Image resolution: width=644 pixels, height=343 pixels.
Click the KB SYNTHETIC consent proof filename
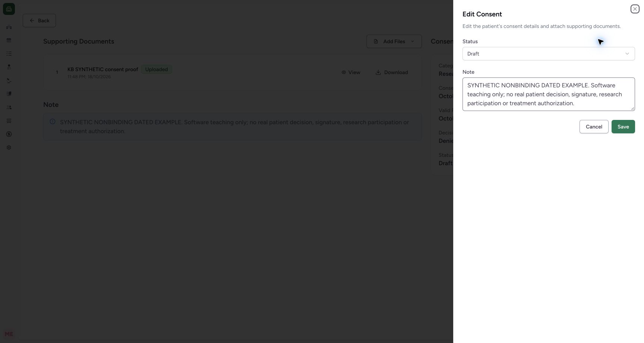(103, 69)
